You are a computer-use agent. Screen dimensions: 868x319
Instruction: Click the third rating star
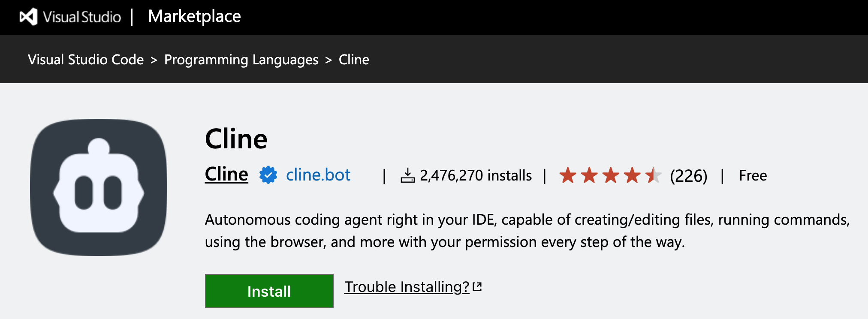611,175
